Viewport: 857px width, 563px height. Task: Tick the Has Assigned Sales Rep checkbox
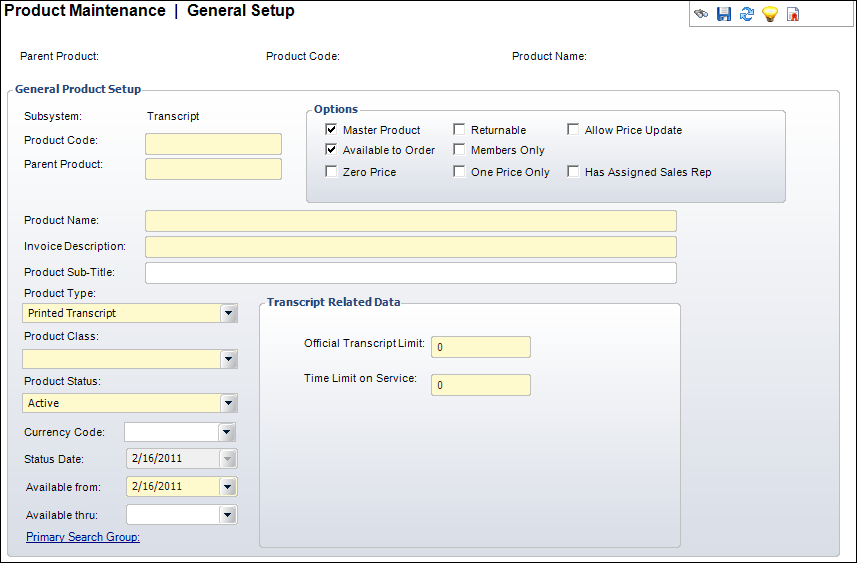pos(573,172)
